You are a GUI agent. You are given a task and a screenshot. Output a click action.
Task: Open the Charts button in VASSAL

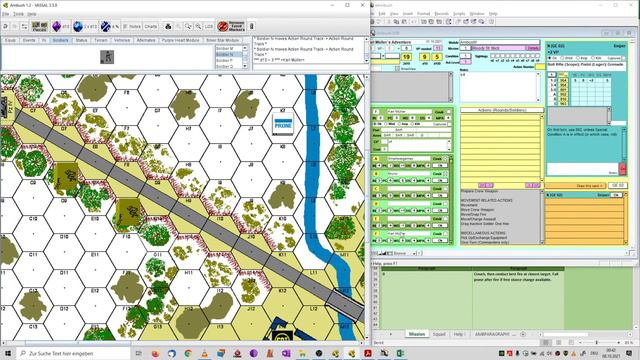(x=151, y=27)
